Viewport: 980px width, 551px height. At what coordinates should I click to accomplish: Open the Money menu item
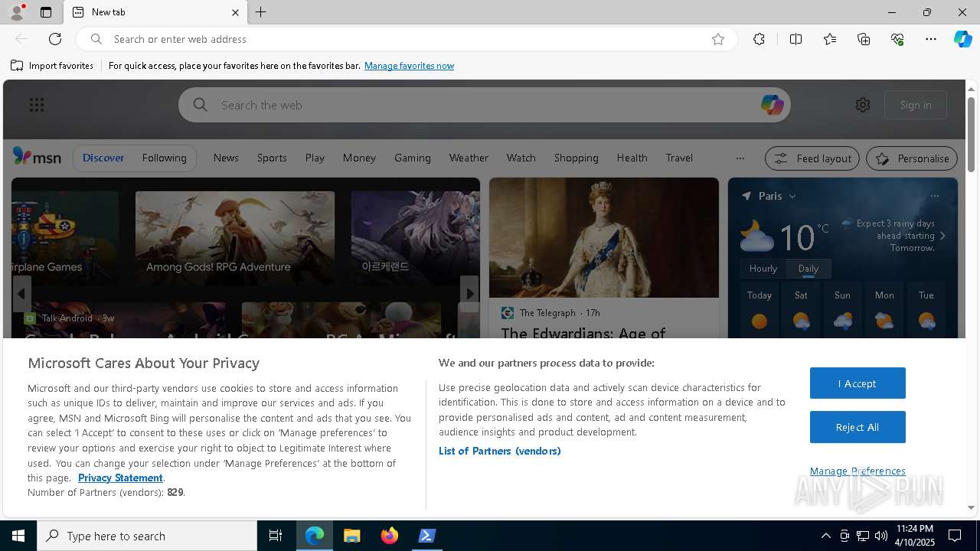click(359, 158)
